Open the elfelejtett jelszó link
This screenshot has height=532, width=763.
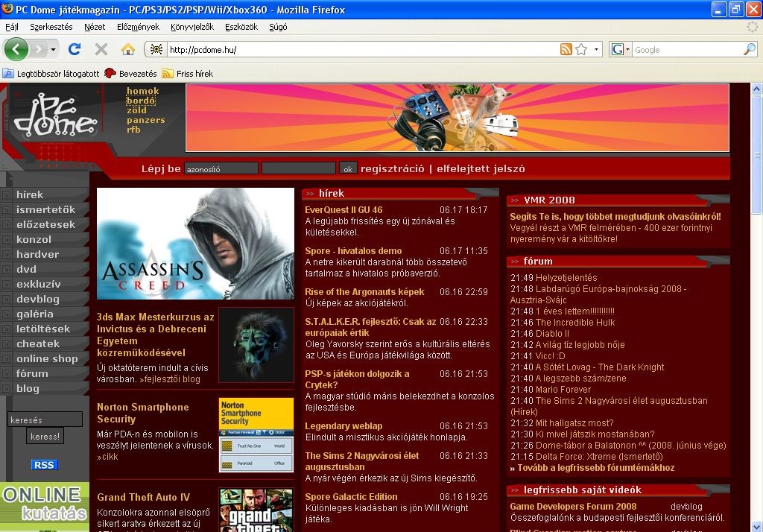click(481, 168)
